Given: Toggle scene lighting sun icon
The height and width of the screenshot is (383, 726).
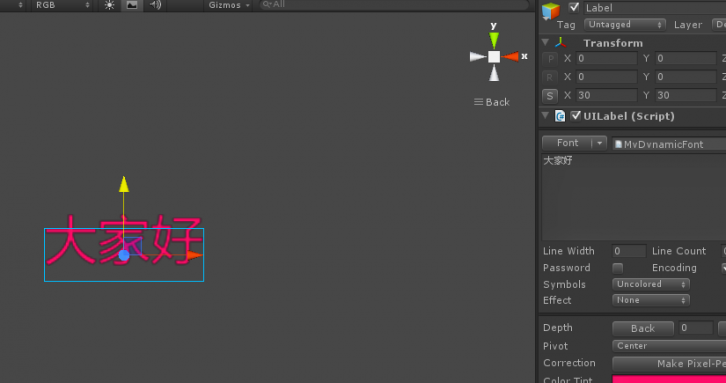Looking at the screenshot, I should pos(109,5).
